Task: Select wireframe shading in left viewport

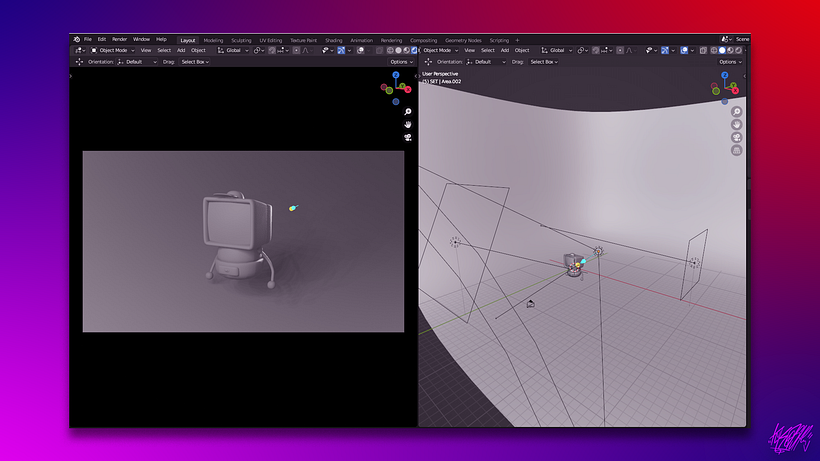Action: pos(390,50)
